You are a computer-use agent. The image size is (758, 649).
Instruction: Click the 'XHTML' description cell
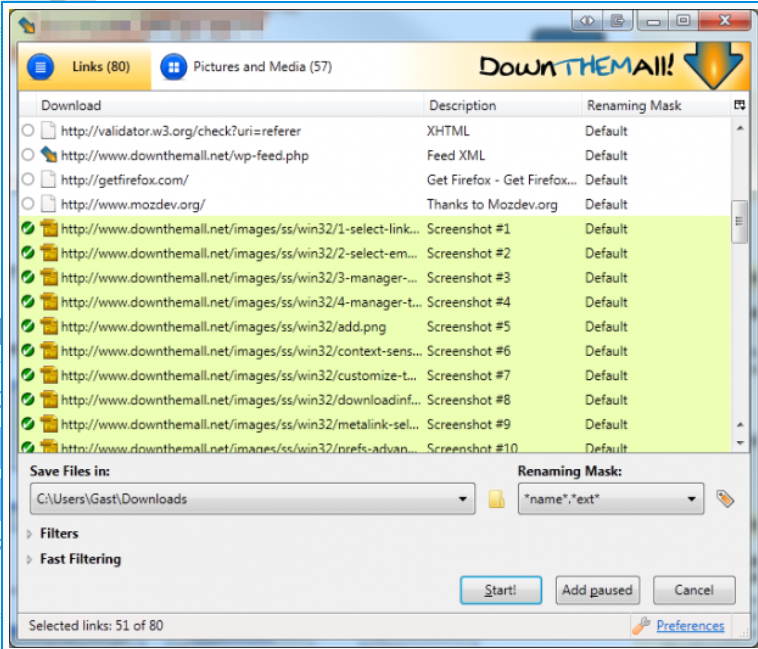[448, 131]
